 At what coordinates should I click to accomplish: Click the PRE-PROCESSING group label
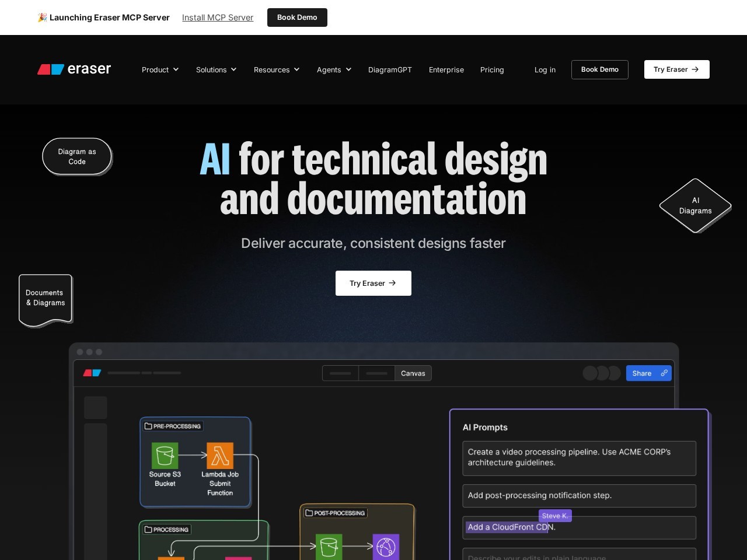pyautogui.click(x=172, y=426)
